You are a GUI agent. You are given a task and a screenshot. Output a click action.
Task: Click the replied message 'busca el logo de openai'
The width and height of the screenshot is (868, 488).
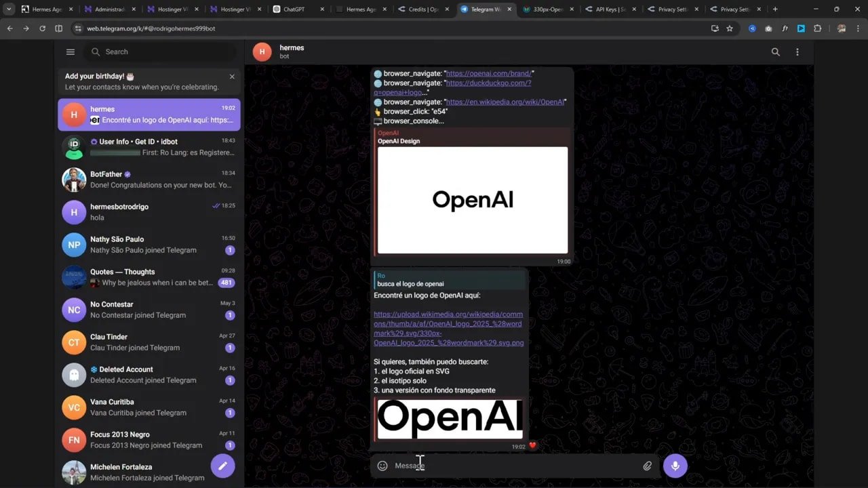450,280
